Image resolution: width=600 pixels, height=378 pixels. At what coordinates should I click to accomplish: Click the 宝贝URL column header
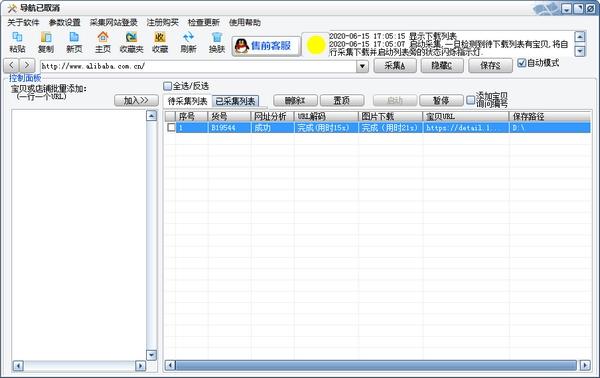coord(466,116)
